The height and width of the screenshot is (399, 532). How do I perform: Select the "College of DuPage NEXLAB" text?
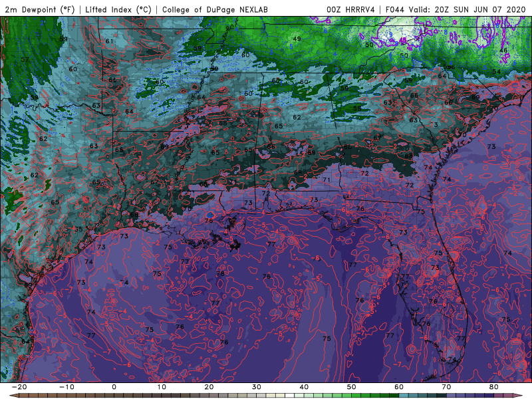pos(215,9)
